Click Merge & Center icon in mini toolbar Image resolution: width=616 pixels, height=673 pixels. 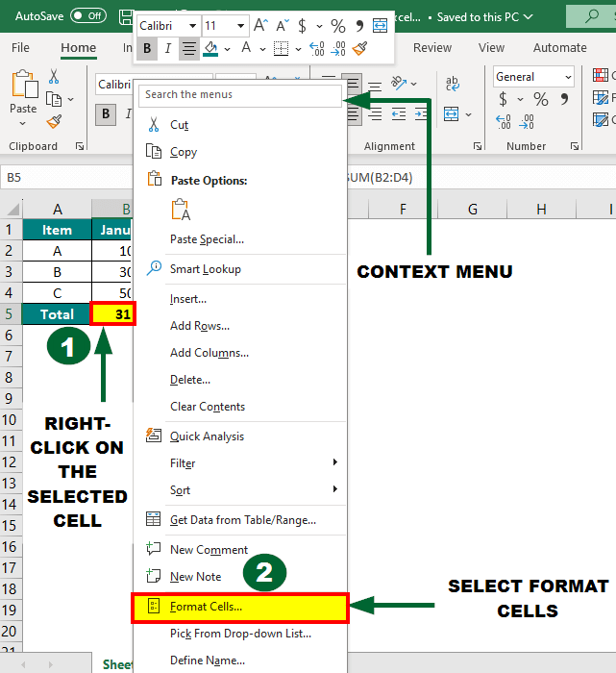click(x=380, y=26)
